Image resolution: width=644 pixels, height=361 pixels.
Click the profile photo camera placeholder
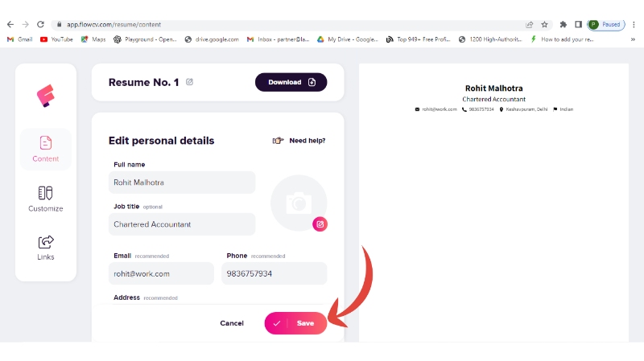298,203
